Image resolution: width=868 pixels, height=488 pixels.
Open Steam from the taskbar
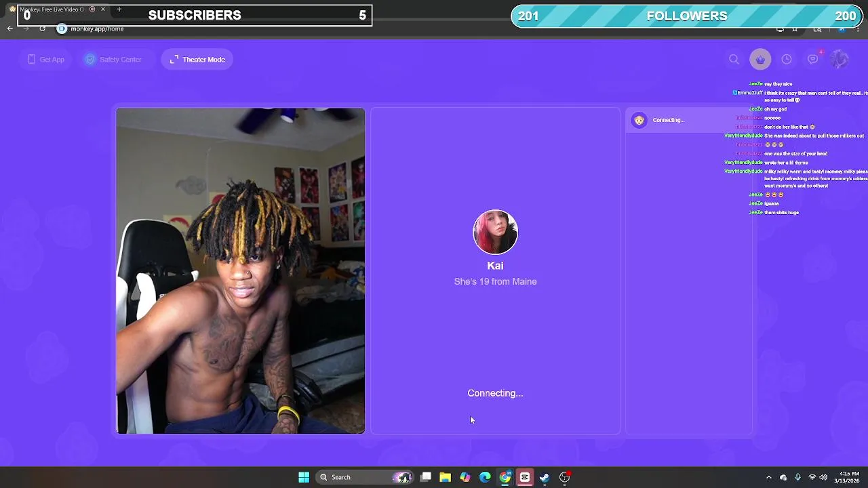(545, 477)
